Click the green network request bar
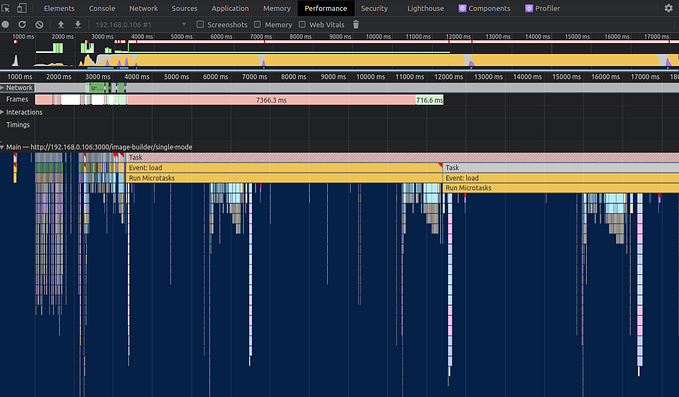Viewport: 679px width, 397px height. point(96,88)
